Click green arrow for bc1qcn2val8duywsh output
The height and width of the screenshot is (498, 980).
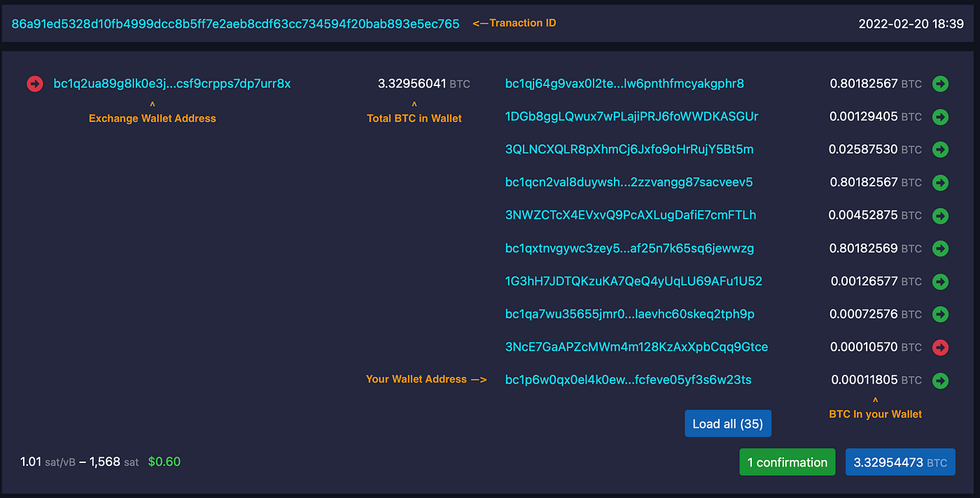pyautogui.click(x=940, y=183)
